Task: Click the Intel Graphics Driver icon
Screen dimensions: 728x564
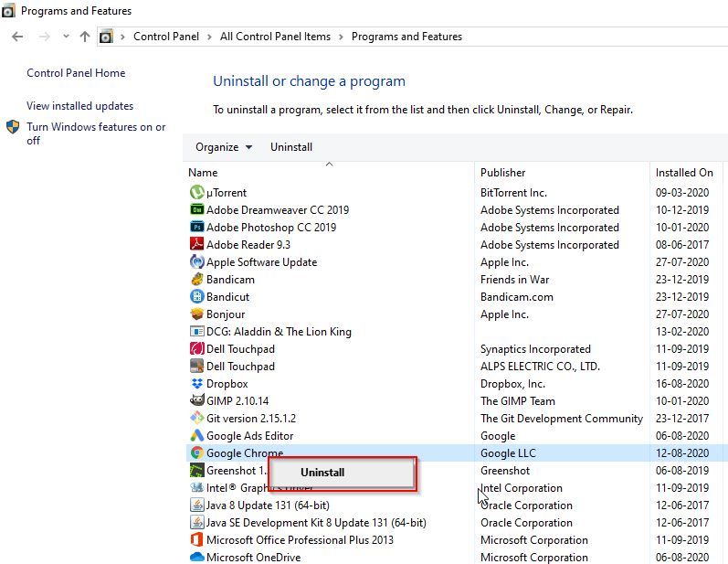Action: tap(197, 487)
